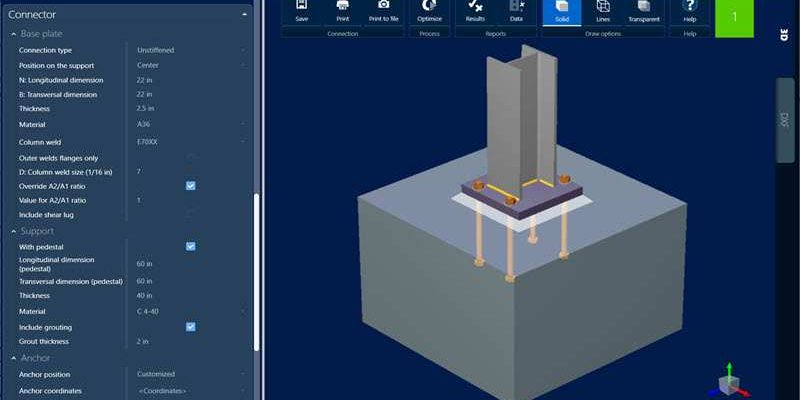Open the Anchor position dropdown
The image size is (800, 400).
click(x=190, y=375)
